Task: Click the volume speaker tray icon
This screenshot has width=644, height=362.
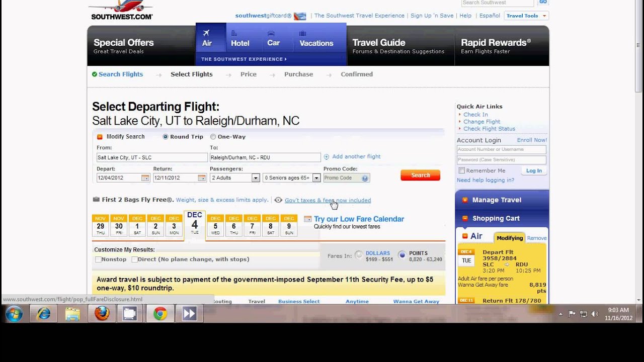Action: (595, 314)
